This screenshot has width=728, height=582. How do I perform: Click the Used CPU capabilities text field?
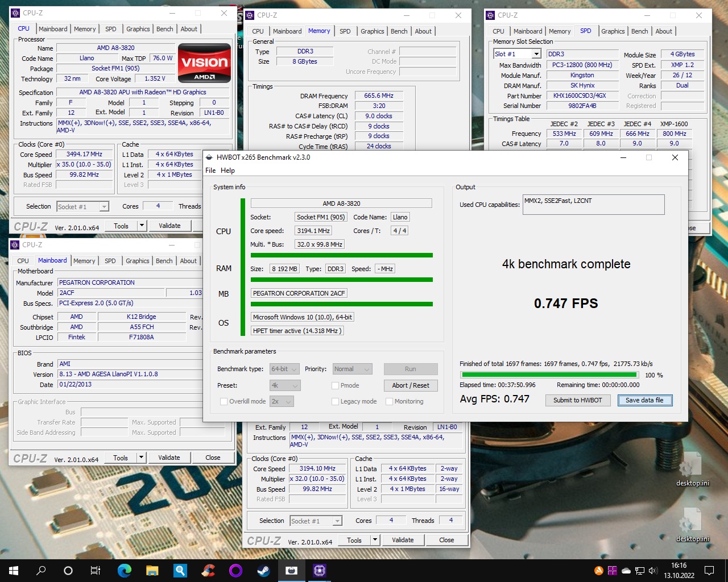pyautogui.click(x=594, y=205)
